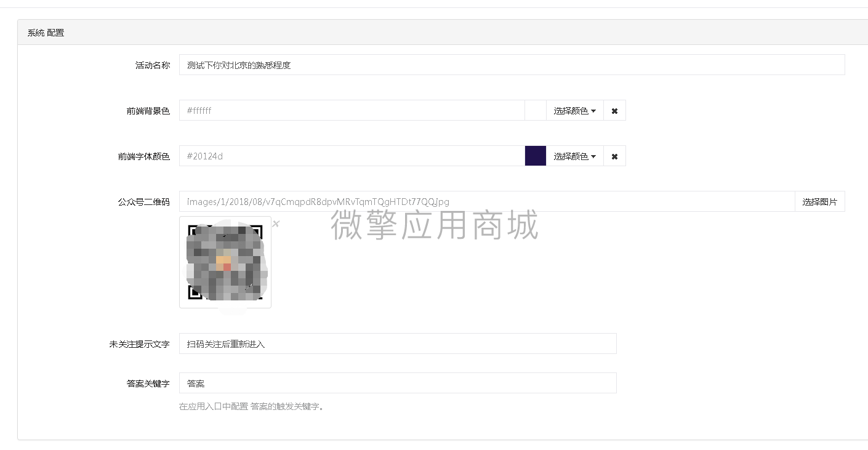Click the #20124d font color field
Screen dimensions: 868x450
click(352, 156)
